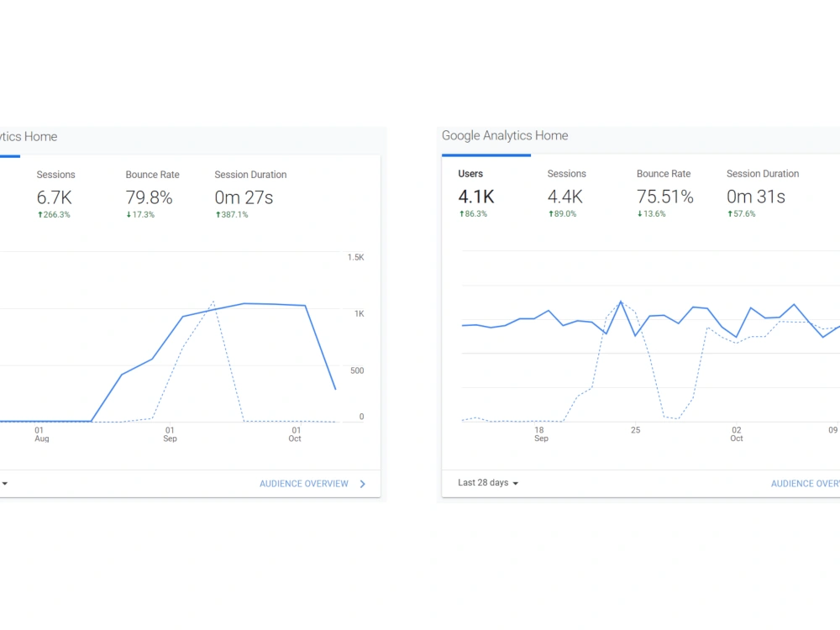Click the 18 Sep date label on right chart
Screen dimensions: 840x630
coord(541,434)
